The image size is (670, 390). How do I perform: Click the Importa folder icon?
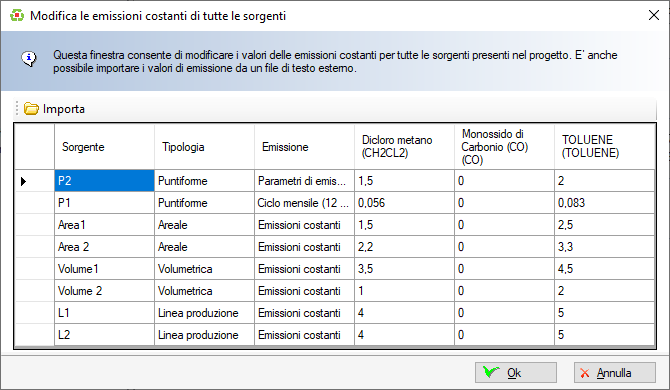[31, 109]
